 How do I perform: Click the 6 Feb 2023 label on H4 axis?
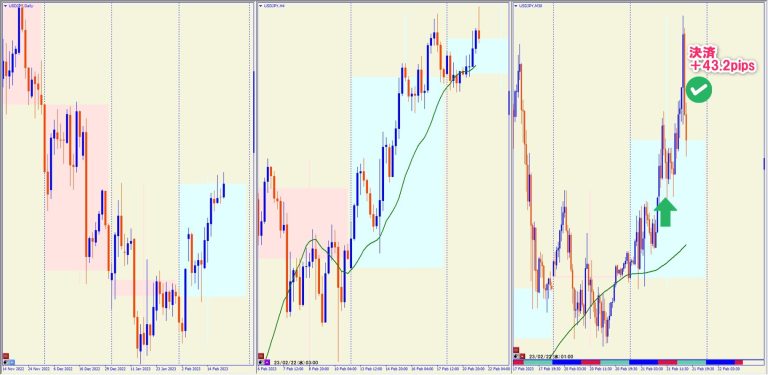pos(267,369)
